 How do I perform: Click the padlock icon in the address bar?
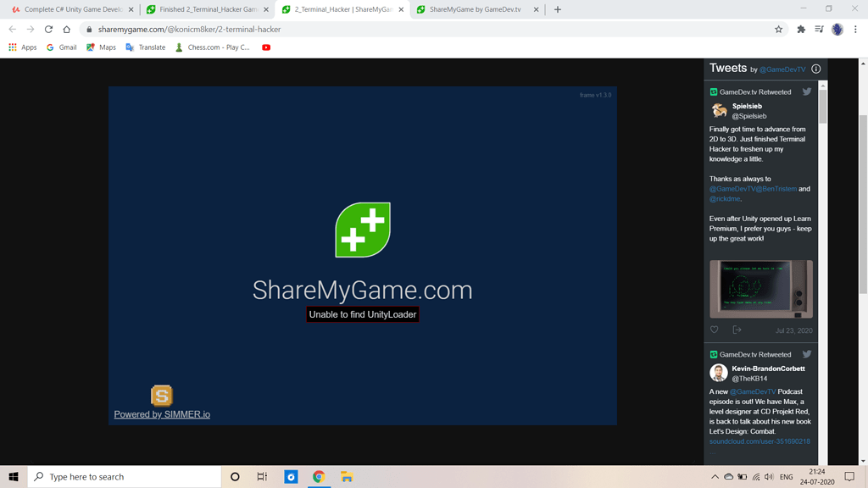click(87, 28)
